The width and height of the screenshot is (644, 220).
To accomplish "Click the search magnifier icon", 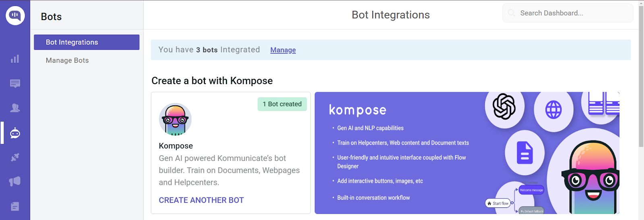I will pos(511,13).
